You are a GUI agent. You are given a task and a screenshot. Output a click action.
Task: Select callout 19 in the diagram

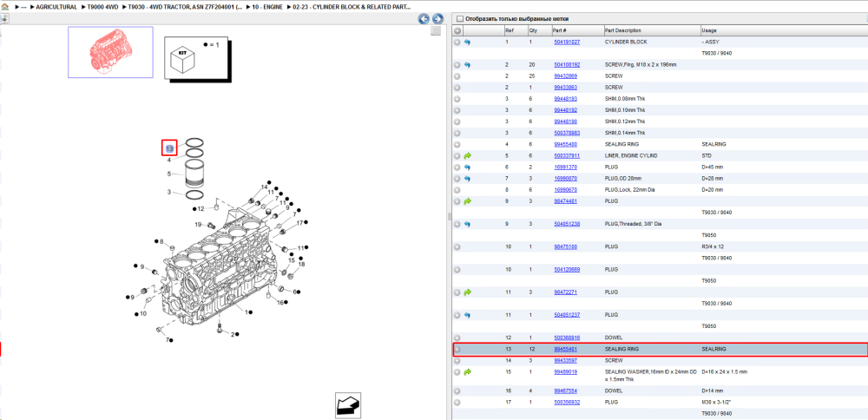(198, 224)
